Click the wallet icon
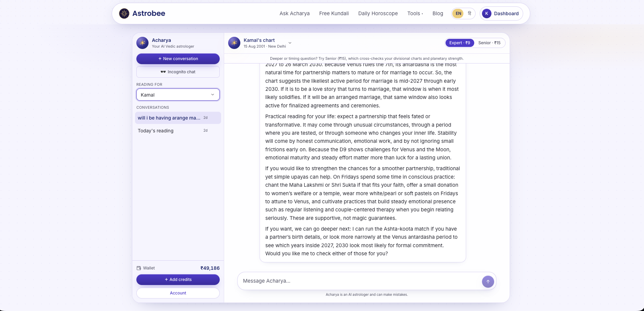 [x=139, y=268]
